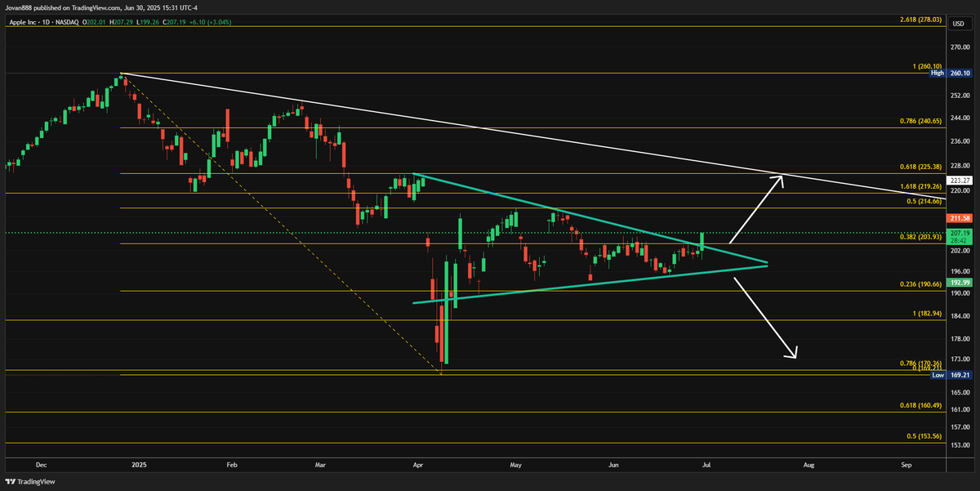Select the 0.786 (240.65) Fibonacci label
Screen dimensions: 980x491
[919, 121]
